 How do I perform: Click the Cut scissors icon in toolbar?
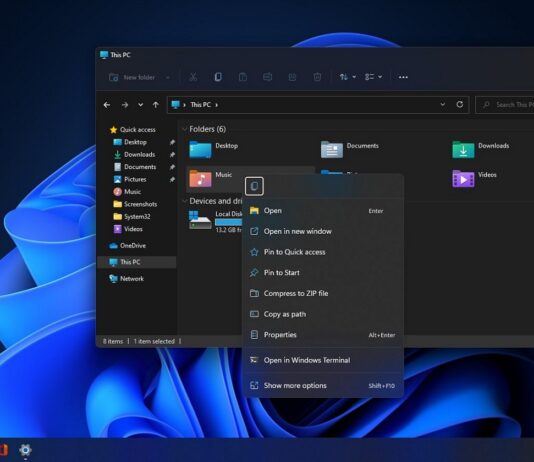click(x=193, y=77)
